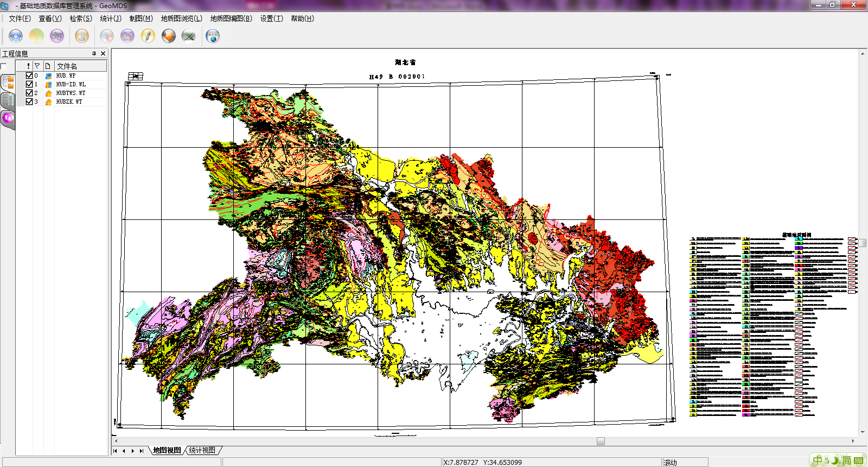Image resolution: width=868 pixels, height=467 pixels.
Task: Open the magenta side tab icon
Action: pos(8,118)
